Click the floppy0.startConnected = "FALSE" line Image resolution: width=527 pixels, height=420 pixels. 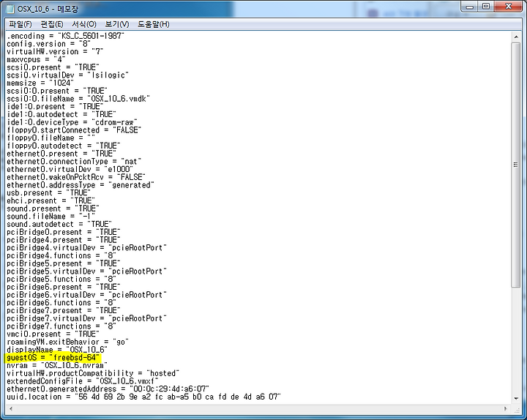click(x=74, y=130)
